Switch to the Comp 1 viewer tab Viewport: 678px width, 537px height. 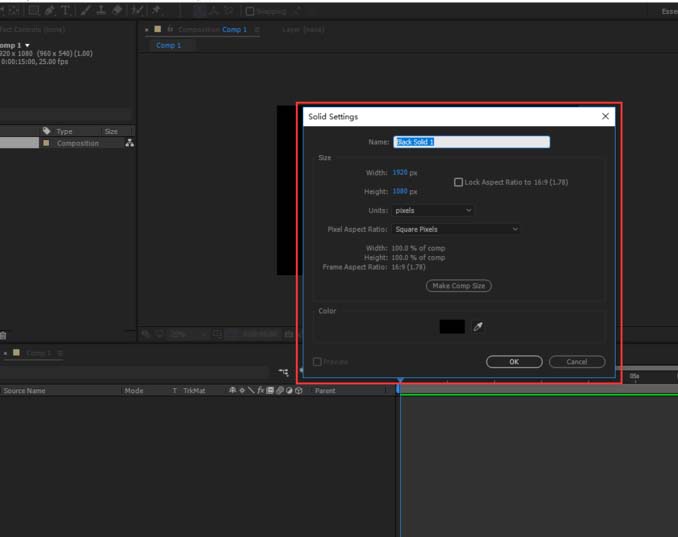click(x=168, y=45)
